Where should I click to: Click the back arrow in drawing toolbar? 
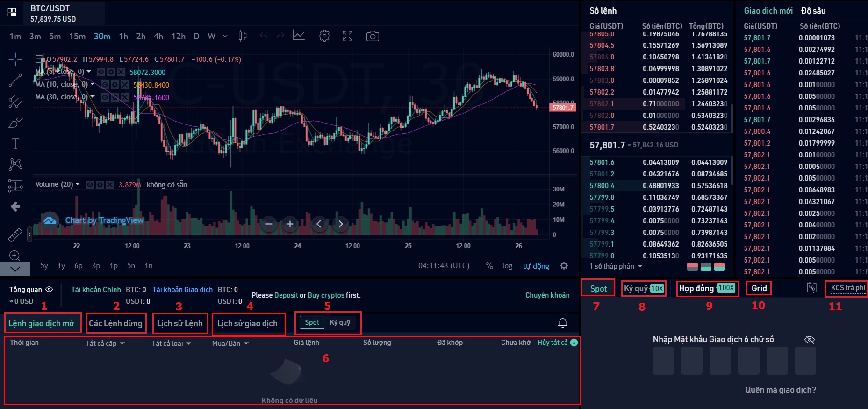(x=15, y=206)
